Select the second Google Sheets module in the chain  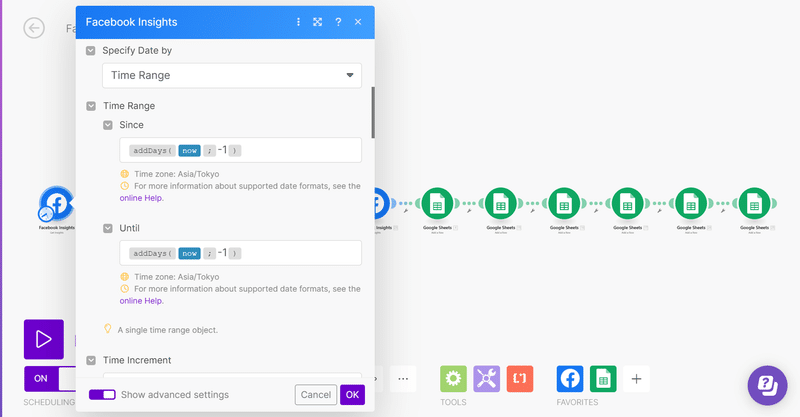(x=501, y=204)
